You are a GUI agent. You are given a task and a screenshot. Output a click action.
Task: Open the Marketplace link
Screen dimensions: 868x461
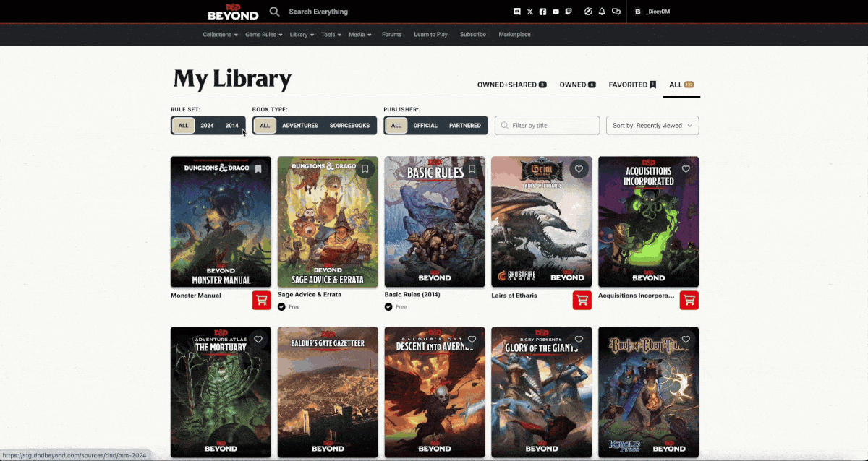[x=514, y=35]
